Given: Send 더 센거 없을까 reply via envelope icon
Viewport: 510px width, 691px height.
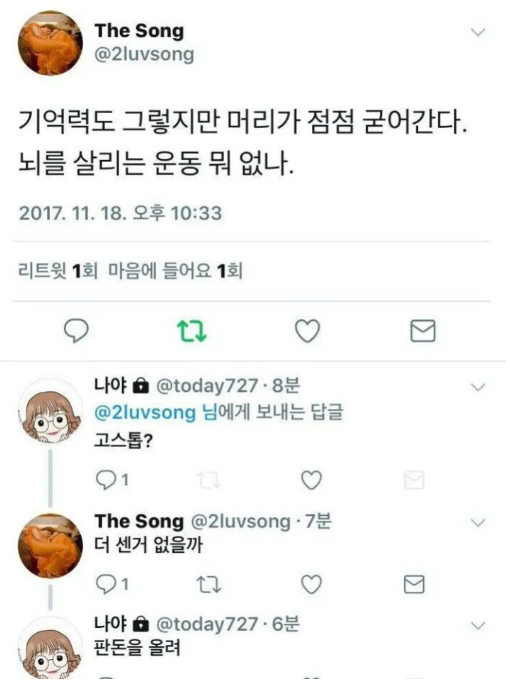Looking at the screenshot, I should point(414,585).
